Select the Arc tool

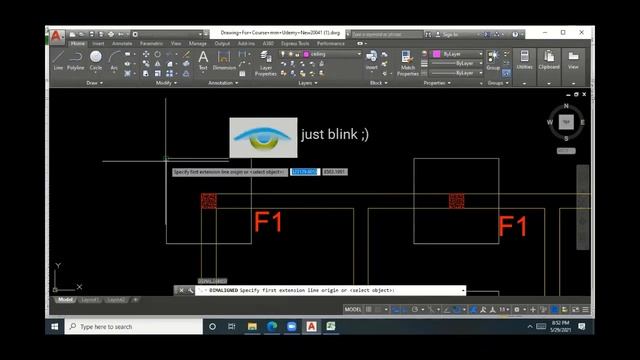[x=114, y=60]
